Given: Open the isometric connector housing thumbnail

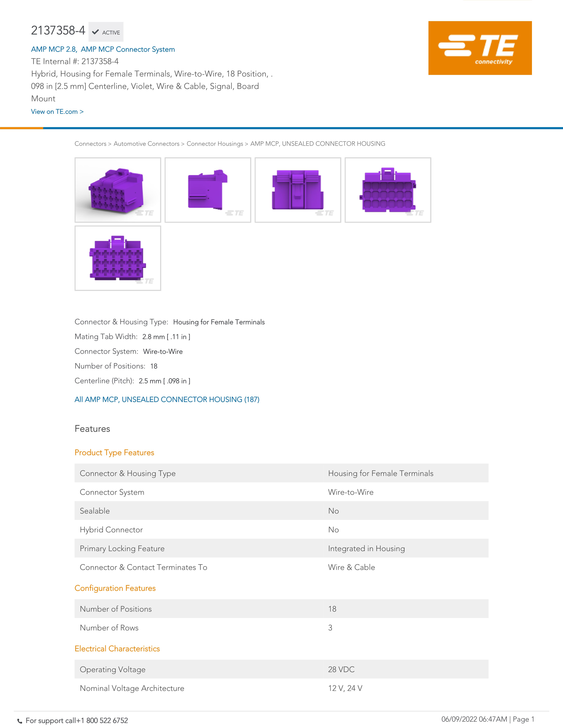Looking at the screenshot, I should 118,190.
